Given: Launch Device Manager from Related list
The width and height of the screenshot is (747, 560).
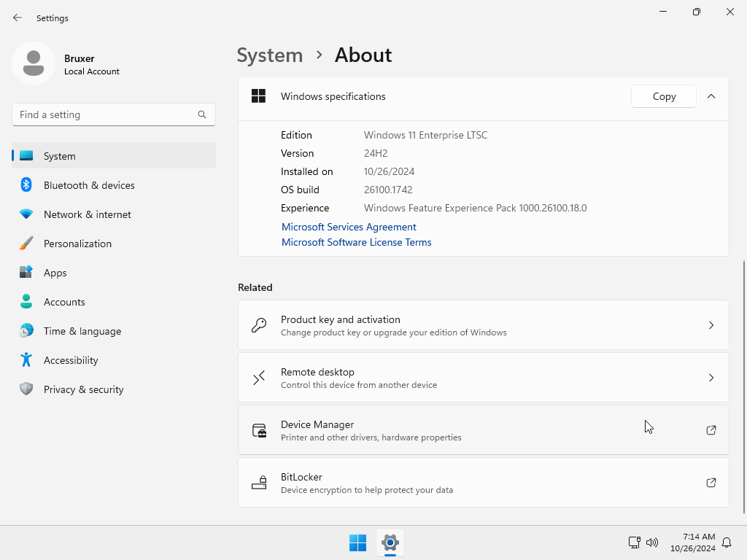Looking at the screenshot, I should click(x=483, y=430).
